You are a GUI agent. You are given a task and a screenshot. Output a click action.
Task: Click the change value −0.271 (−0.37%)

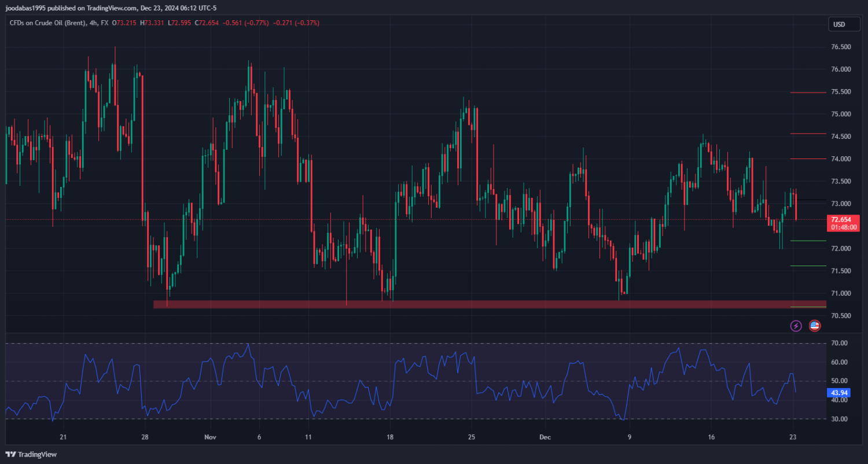pos(297,23)
